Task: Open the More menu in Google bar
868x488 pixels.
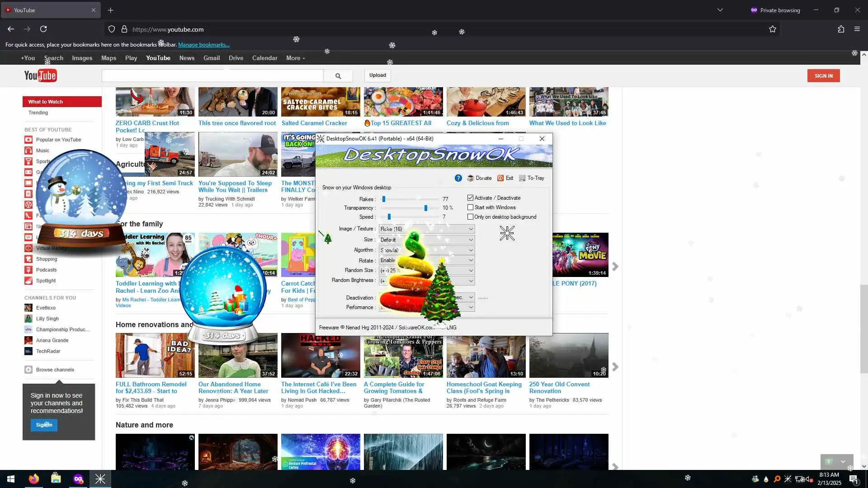Action: (x=295, y=58)
